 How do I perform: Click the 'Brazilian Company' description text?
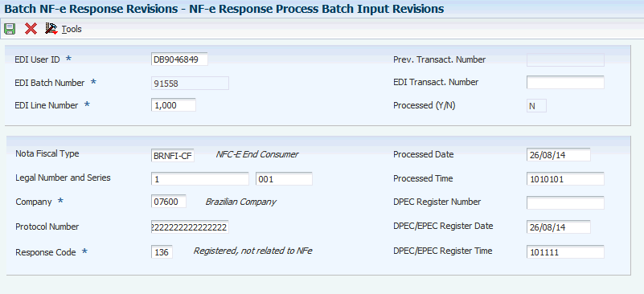point(240,202)
